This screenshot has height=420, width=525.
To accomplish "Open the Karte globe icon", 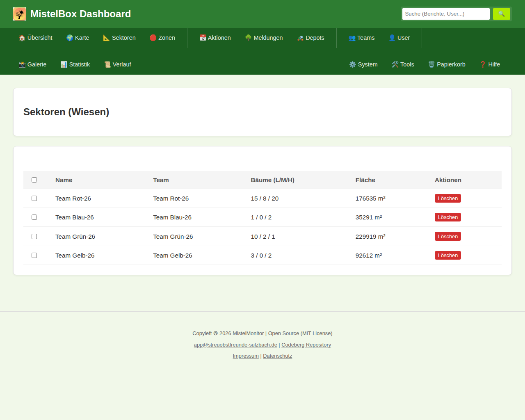I will [70, 38].
